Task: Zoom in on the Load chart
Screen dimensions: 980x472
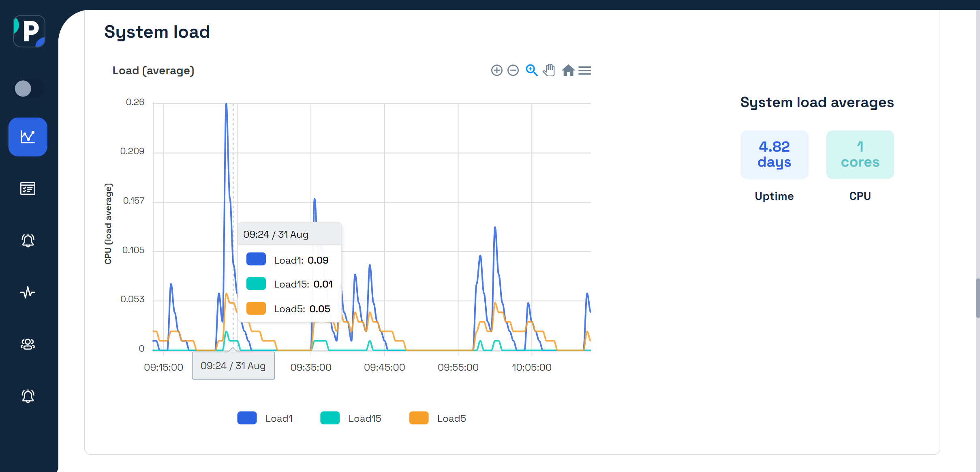Action: pyautogui.click(x=496, y=71)
